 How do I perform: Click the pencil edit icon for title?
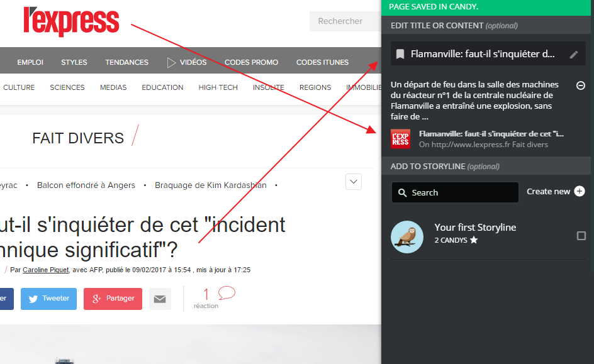click(x=574, y=55)
